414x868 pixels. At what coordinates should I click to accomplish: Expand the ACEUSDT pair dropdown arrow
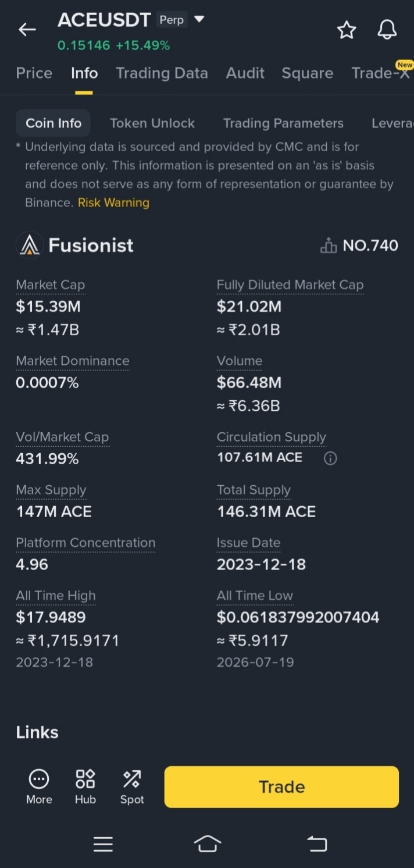pyautogui.click(x=199, y=19)
